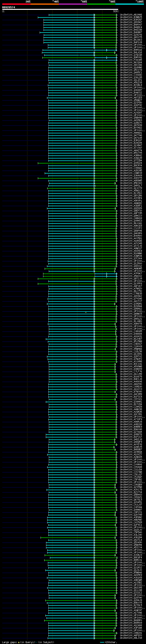Open hit UniRef100_B3NB25
The width and height of the screenshot is (146, 644).
(131, 17)
